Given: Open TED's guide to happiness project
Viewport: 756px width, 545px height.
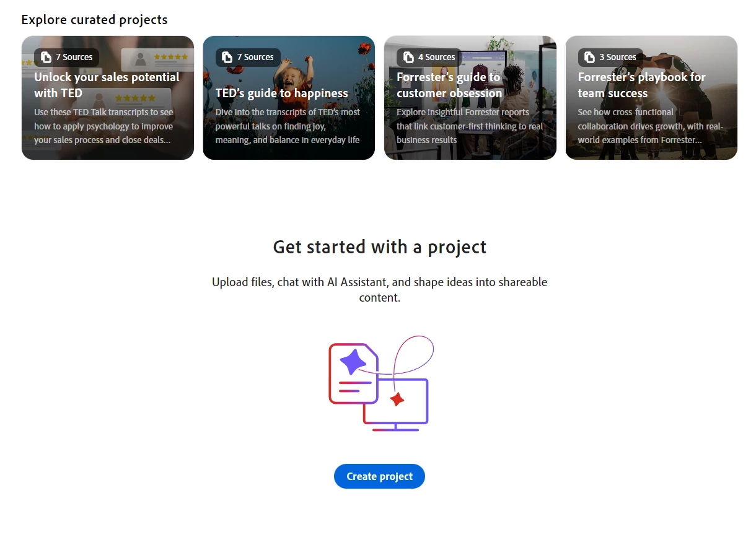Looking at the screenshot, I should [289, 98].
